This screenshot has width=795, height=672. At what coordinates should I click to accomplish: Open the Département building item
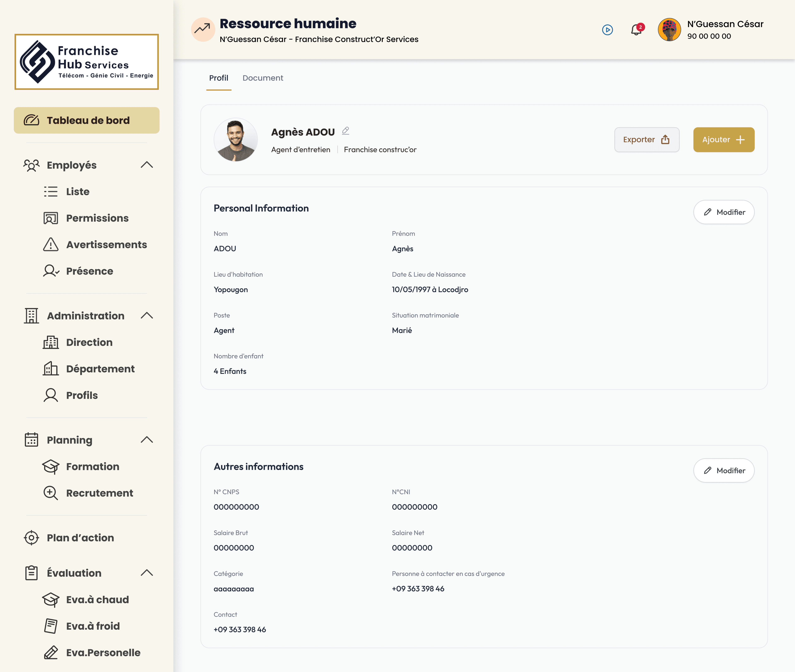pos(100,369)
